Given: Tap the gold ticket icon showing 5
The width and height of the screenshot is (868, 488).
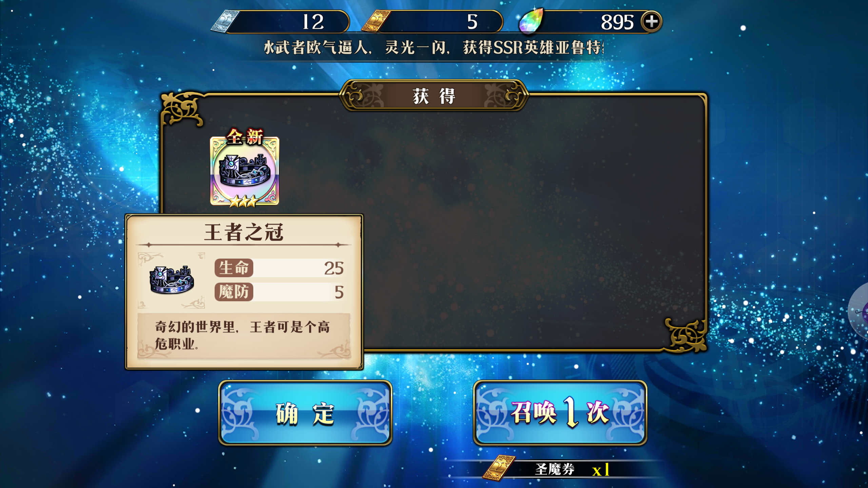Looking at the screenshot, I should (376, 21).
